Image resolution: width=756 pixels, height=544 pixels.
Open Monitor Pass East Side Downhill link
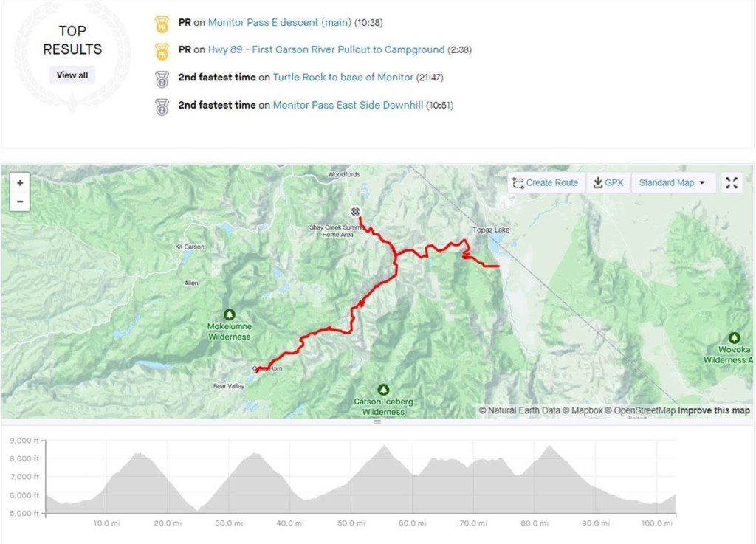348,105
